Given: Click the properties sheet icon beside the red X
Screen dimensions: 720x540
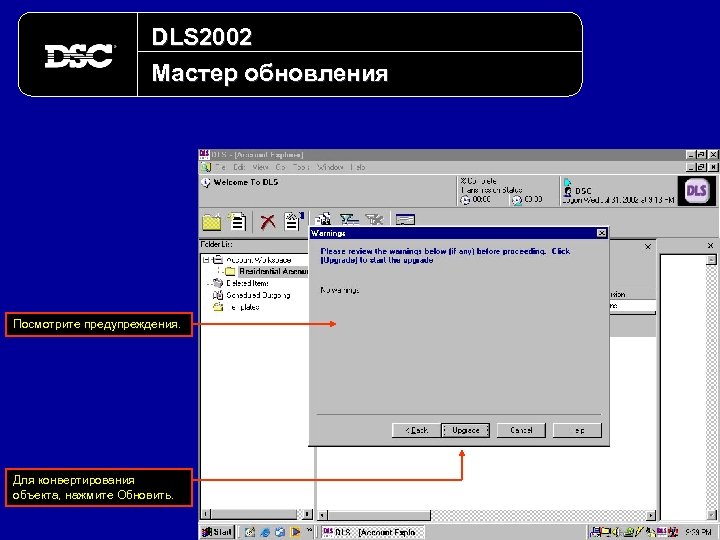Looking at the screenshot, I should click(x=293, y=221).
